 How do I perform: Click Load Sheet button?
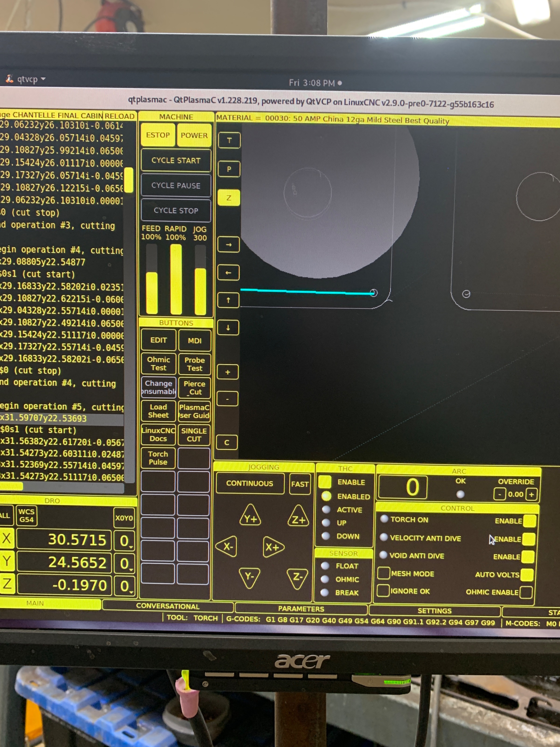point(158,411)
